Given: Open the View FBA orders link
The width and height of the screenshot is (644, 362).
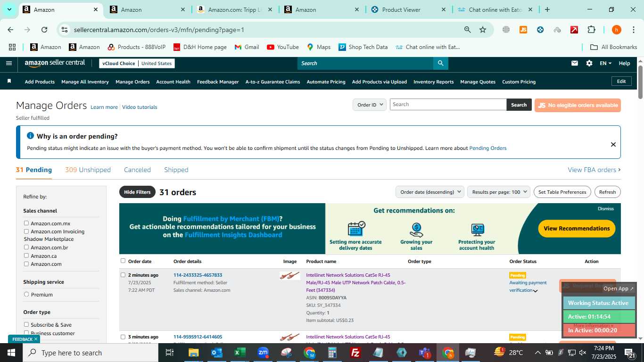Looking at the screenshot, I should (x=594, y=170).
